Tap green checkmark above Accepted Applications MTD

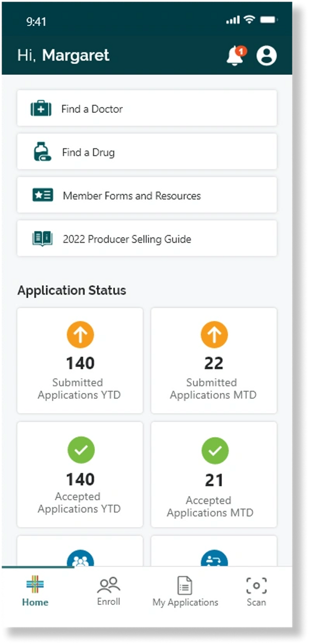[214, 451]
